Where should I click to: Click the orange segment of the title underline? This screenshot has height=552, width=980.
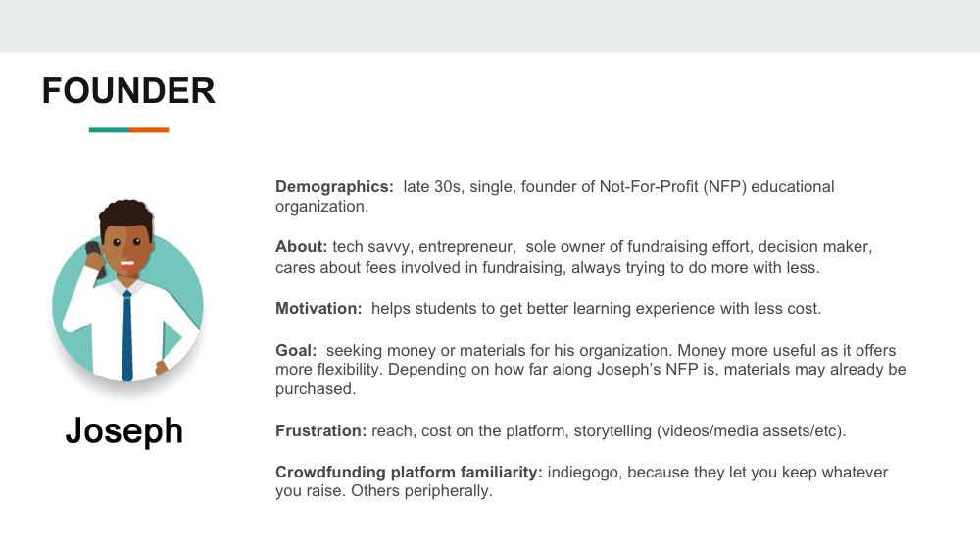coord(149,129)
